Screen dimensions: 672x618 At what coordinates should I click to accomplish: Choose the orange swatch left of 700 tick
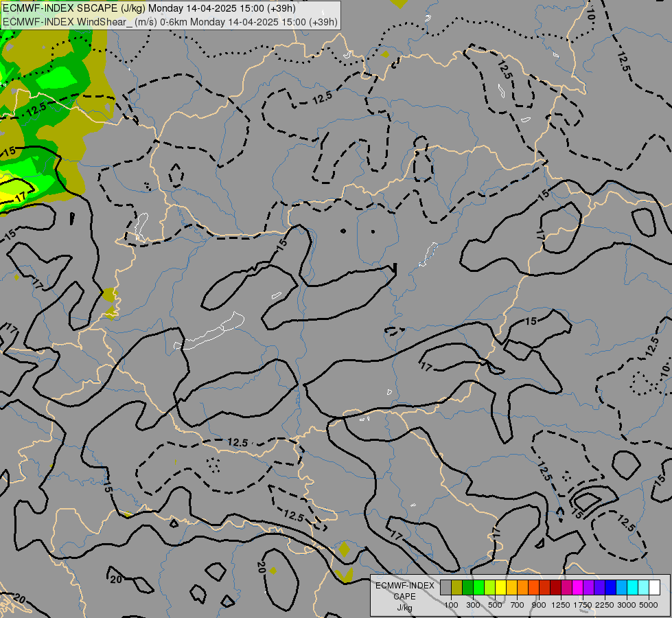(x=522, y=587)
